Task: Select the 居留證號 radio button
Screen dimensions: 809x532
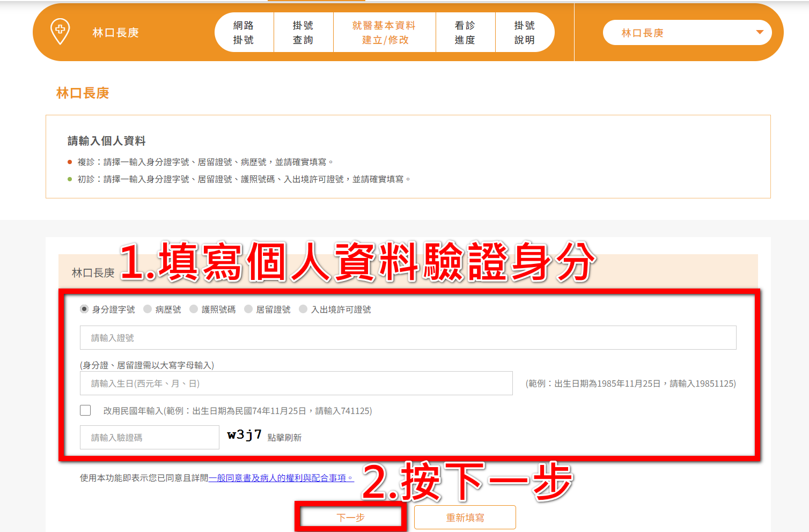Action: click(x=248, y=309)
